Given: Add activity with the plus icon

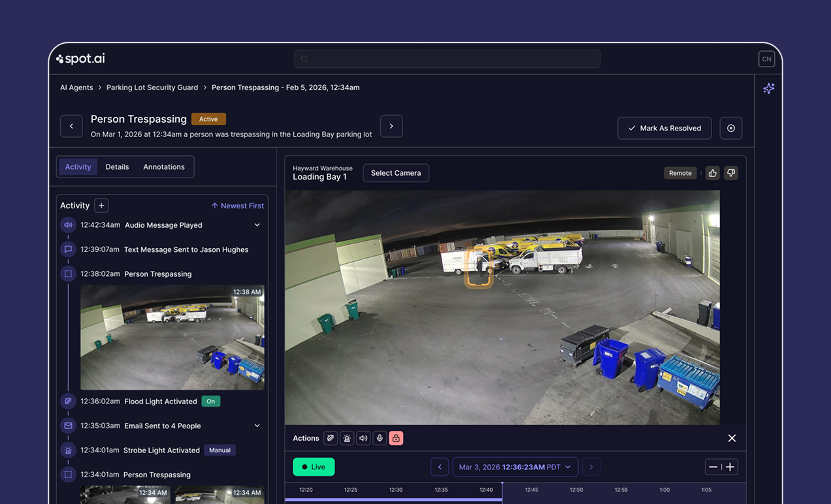Looking at the screenshot, I should (x=101, y=206).
